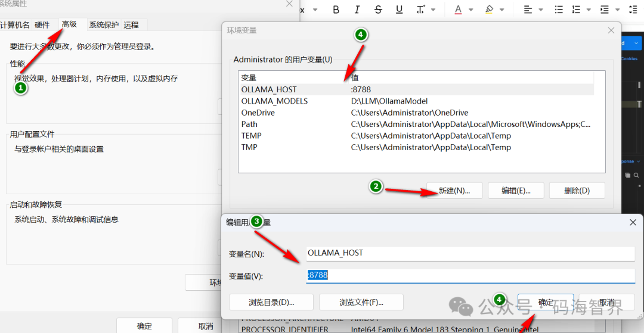The width and height of the screenshot is (644, 333).
Task: Click 浏览目录(D)... button
Action: (271, 302)
